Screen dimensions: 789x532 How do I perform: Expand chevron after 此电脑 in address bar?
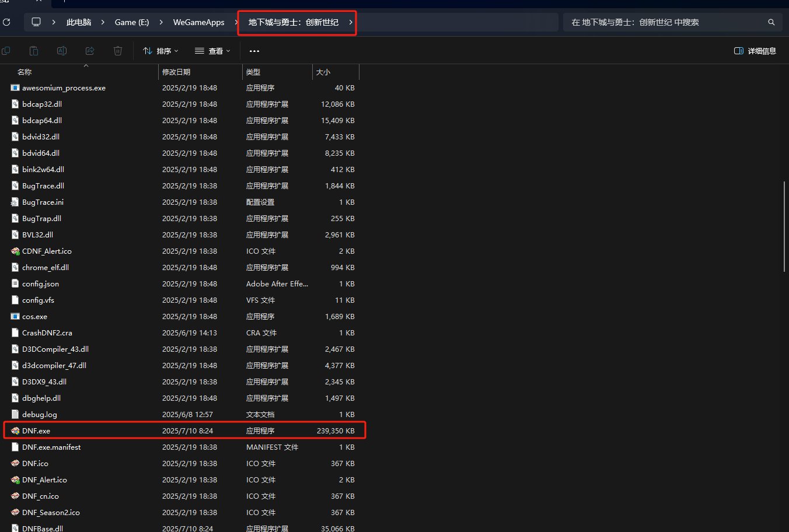[103, 22]
